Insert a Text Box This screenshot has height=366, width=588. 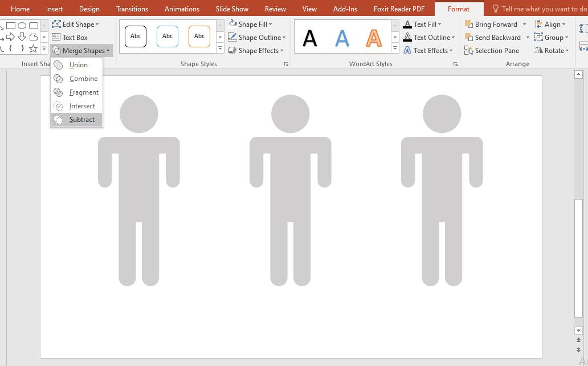(x=70, y=38)
